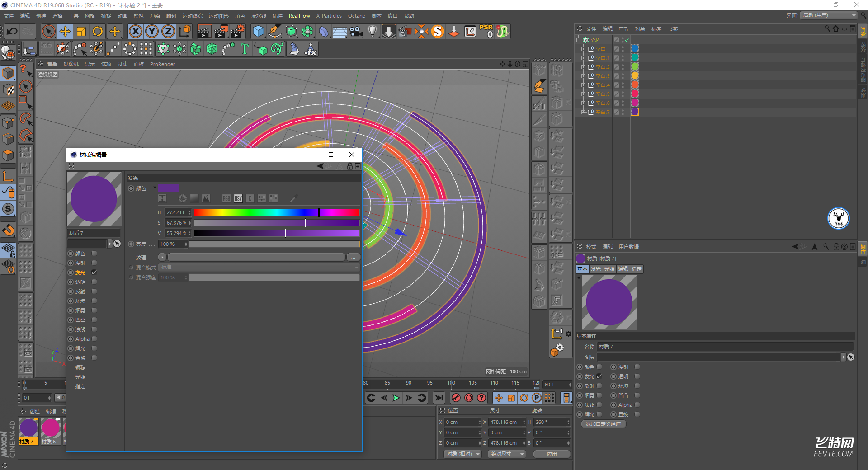Image resolution: width=868 pixels, height=470 pixels.
Task: Open the object relative coordinates dropdown
Action: 462,454
